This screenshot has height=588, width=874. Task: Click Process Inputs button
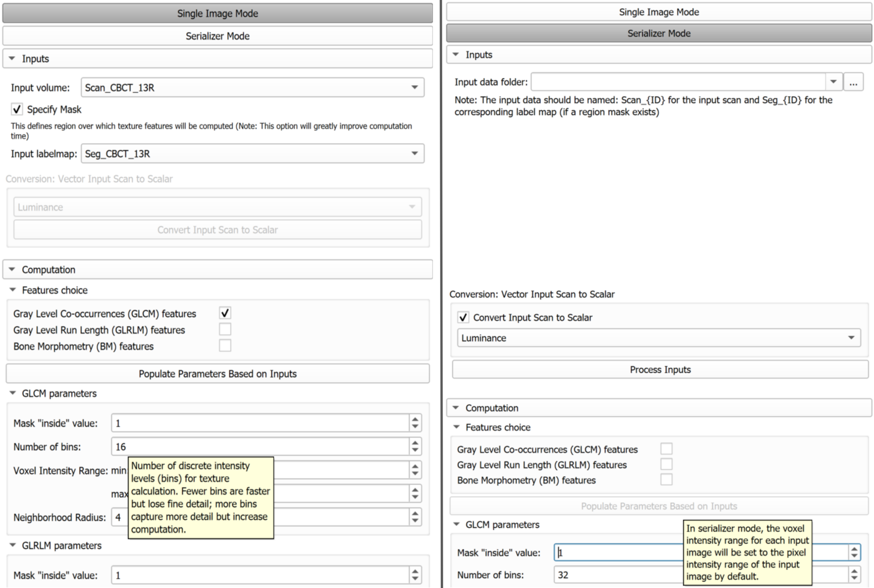(x=660, y=369)
